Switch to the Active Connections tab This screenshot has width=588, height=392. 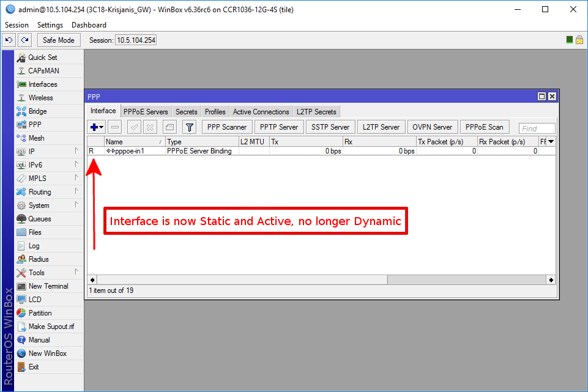tap(261, 111)
